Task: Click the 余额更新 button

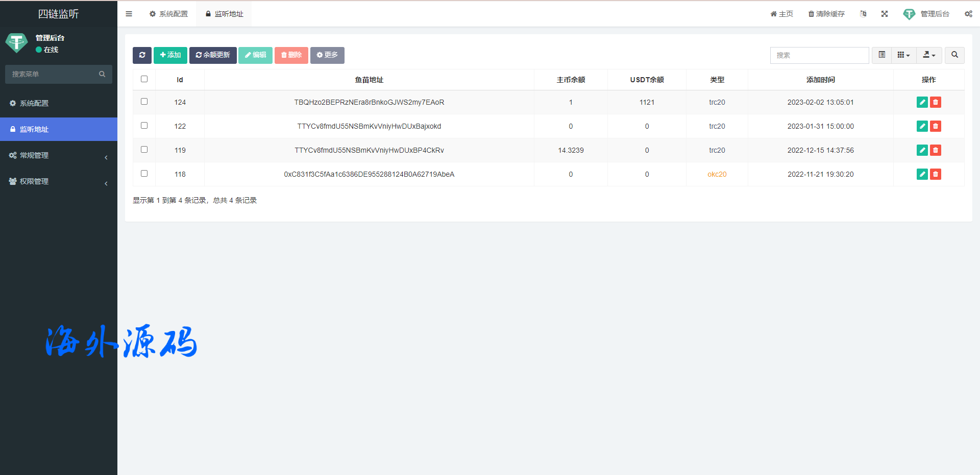Action: point(213,55)
